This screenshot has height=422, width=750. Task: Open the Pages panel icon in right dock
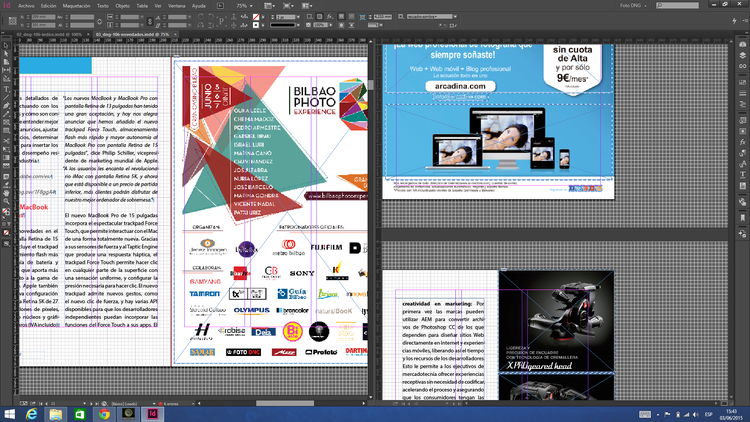pos(742,44)
